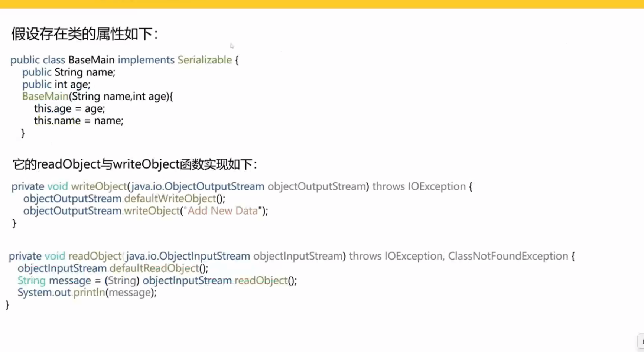Image resolution: width=644 pixels, height=352 pixels.
Task: Click "implements" keyword in the class declaration
Action: (146, 60)
